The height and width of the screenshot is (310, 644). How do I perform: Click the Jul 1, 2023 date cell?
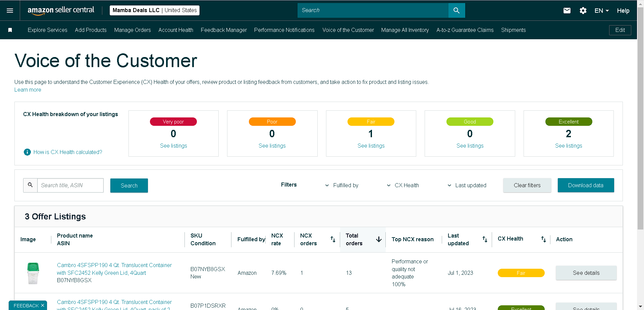[461, 273]
